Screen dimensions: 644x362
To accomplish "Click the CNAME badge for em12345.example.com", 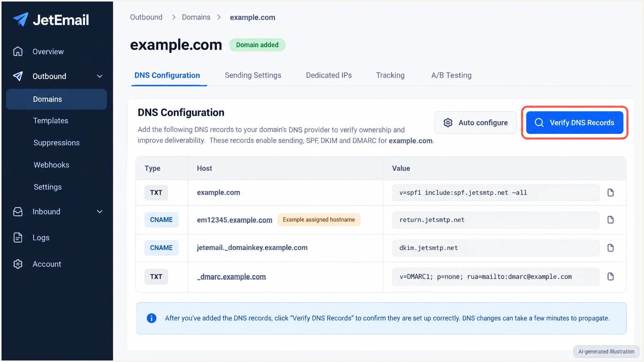I will tap(161, 220).
